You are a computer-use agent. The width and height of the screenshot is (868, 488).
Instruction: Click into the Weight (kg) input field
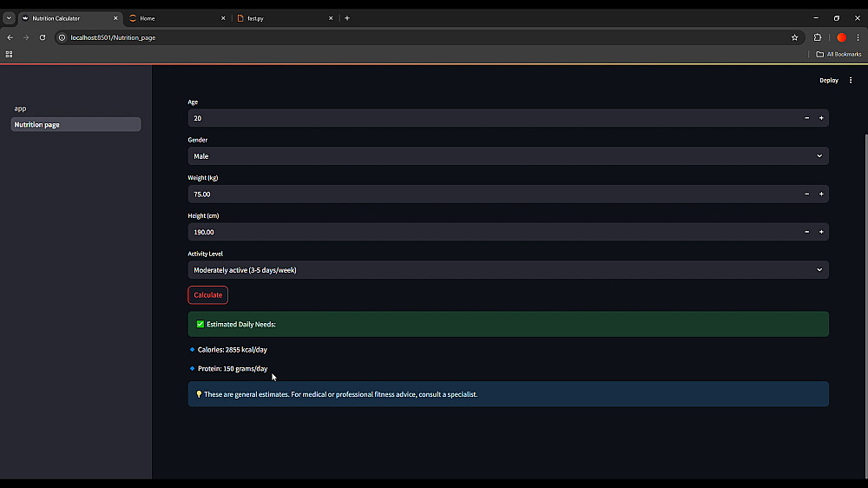click(x=494, y=194)
